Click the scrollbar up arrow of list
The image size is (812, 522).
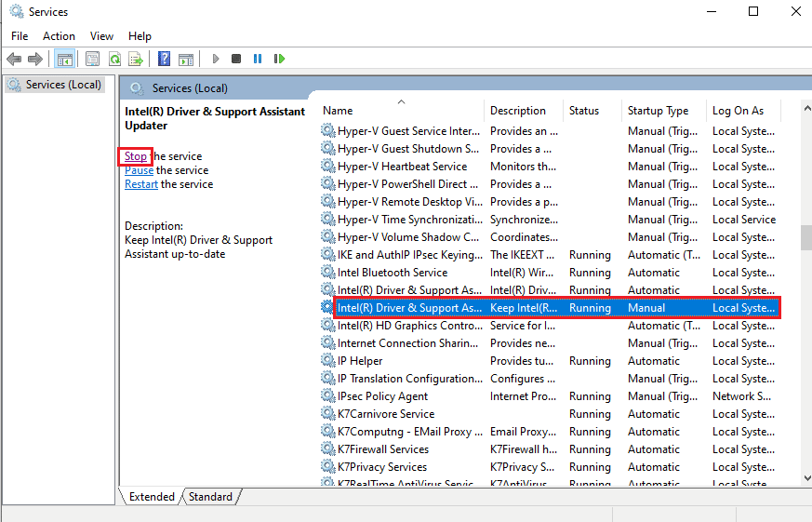pyautogui.click(x=806, y=108)
